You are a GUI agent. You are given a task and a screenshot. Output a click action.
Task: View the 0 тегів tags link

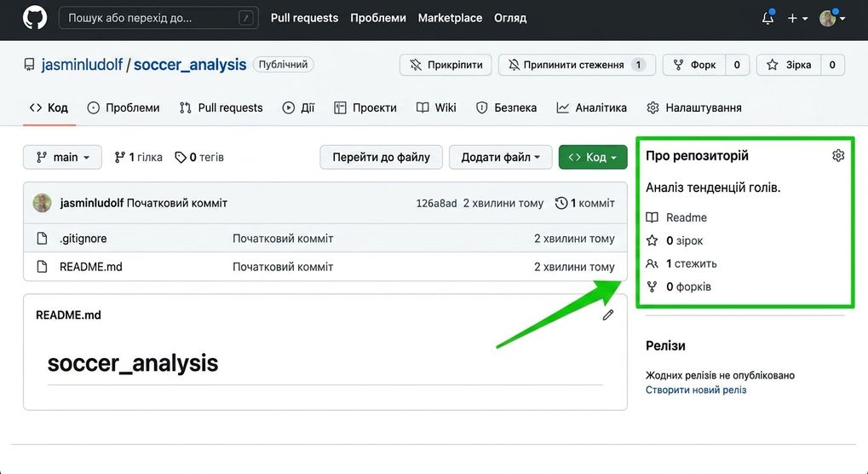click(x=199, y=157)
